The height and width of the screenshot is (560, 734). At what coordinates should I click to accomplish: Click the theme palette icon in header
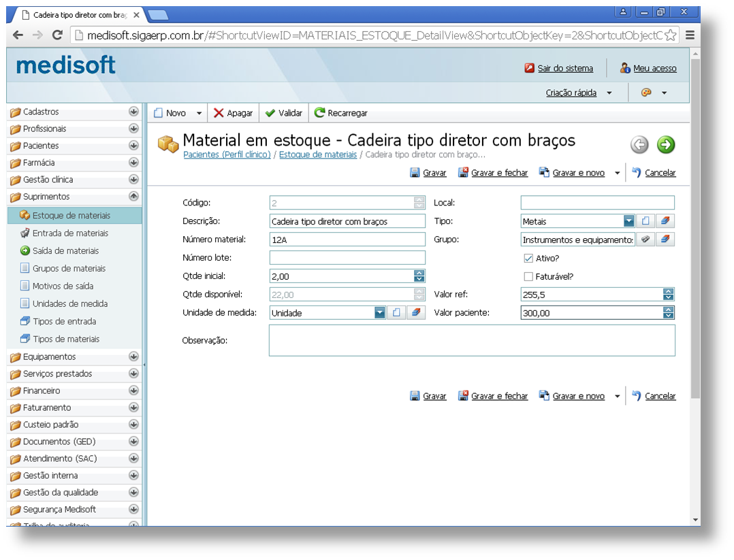pyautogui.click(x=646, y=93)
